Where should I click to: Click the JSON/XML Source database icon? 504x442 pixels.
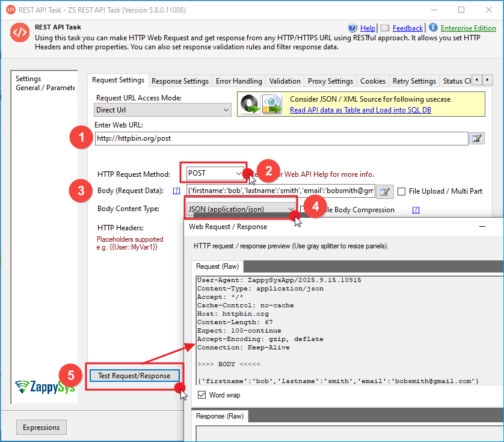(260, 104)
